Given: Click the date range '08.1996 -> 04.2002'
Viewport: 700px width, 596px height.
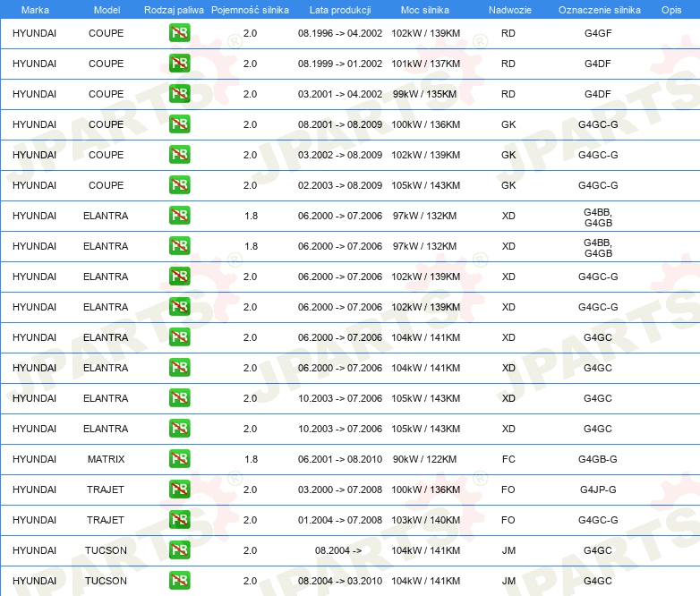Looking at the screenshot, I should pos(340,33).
